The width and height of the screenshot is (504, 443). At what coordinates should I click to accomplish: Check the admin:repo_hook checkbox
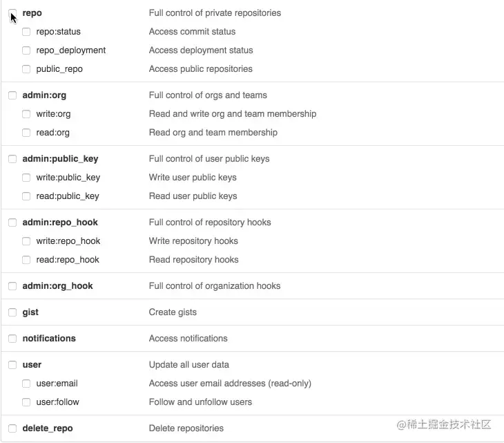tap(12, 223)
